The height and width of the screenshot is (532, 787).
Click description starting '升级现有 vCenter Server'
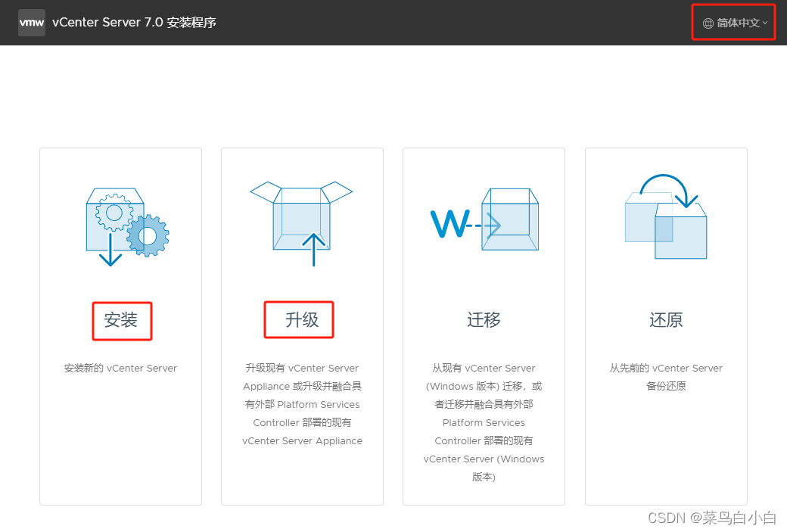click(x=302, y=405)
